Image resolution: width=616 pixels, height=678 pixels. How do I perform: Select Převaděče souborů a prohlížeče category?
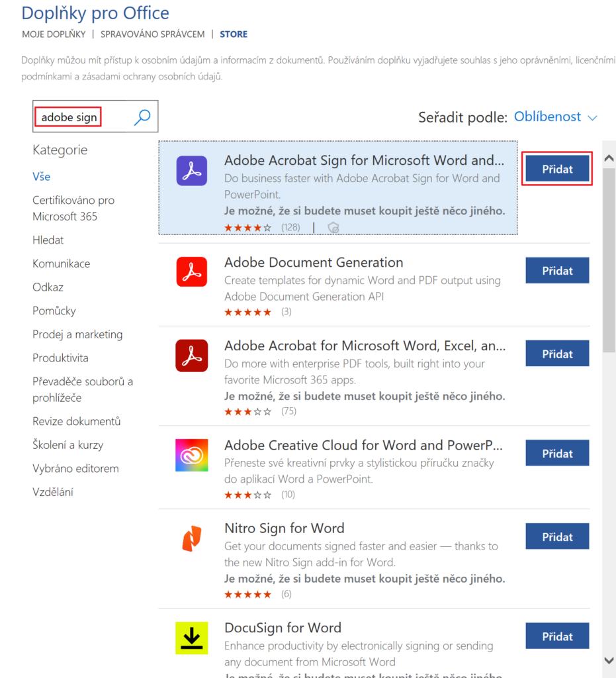pos(83,389)
